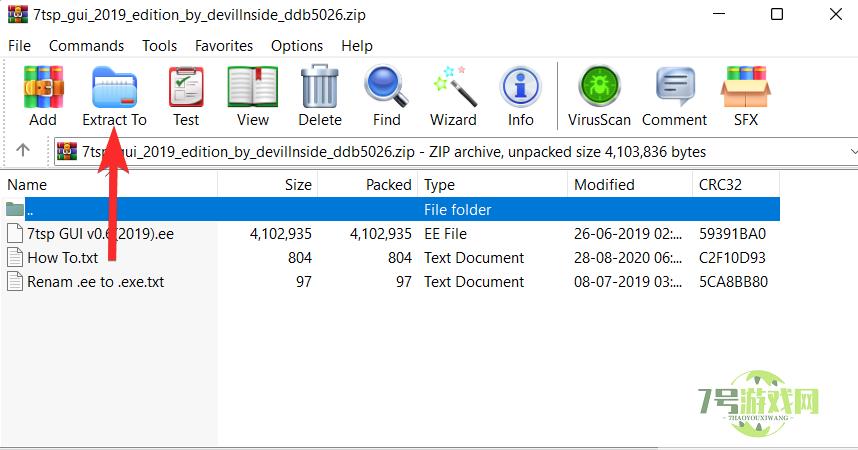Sort by the Packed column header

click(368, 184)
